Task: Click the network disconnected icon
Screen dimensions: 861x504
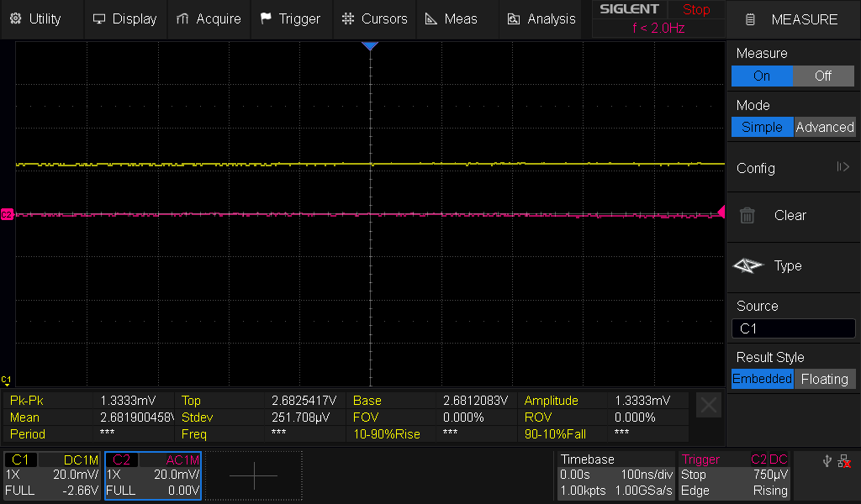Action: pyautogui.click(x=844, y=461)
